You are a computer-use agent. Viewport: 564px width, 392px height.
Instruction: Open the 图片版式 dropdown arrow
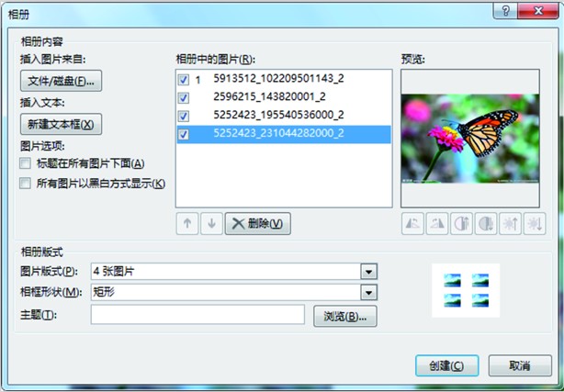(x=368, y=272)
